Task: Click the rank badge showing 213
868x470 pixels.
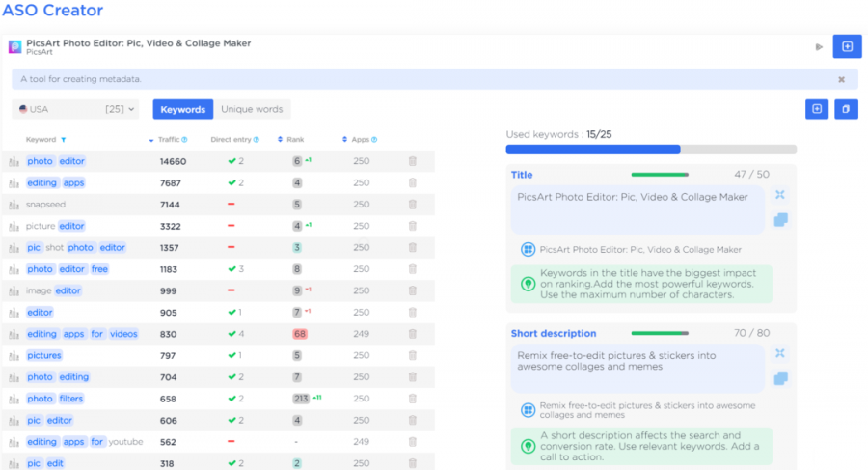Action: [x=301, y=399]
